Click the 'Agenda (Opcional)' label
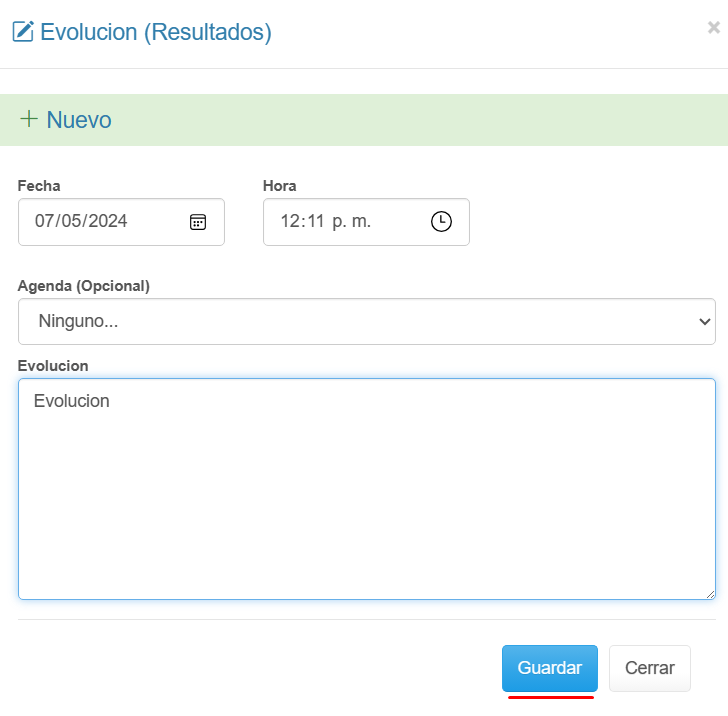Viewport: 728px width, 716px height. pos(84,286)
